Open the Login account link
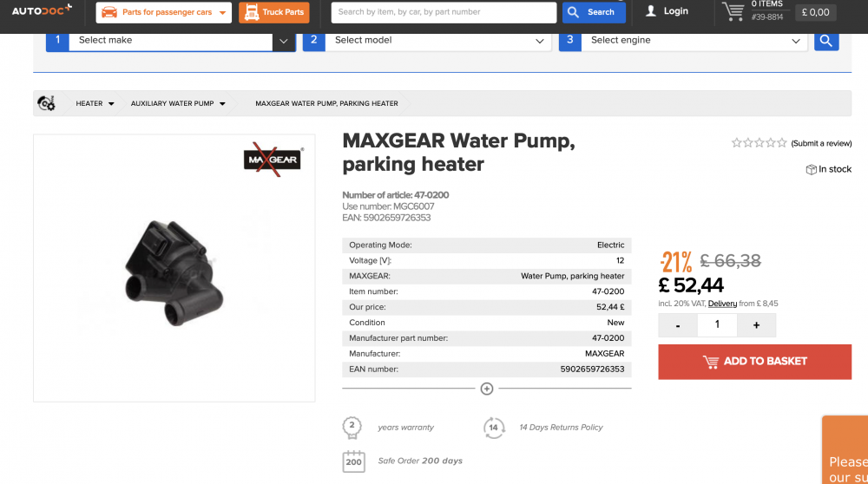 (667, 11)
